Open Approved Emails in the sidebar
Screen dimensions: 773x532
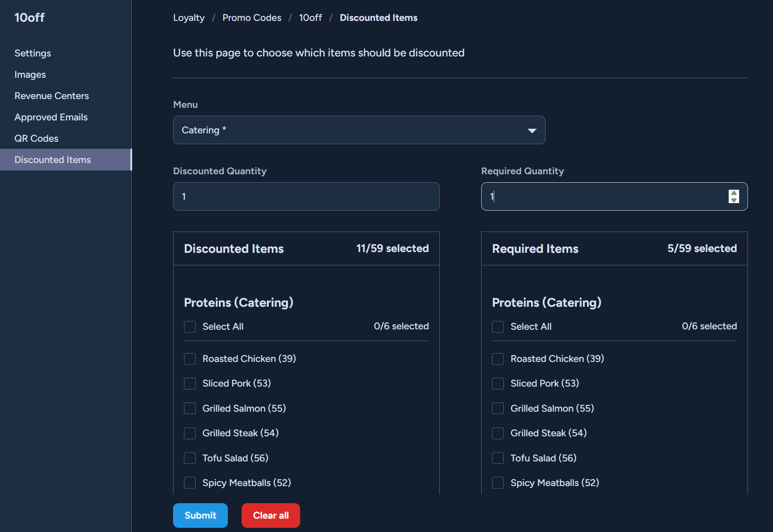pyautogui.click(x=51, y=117)
